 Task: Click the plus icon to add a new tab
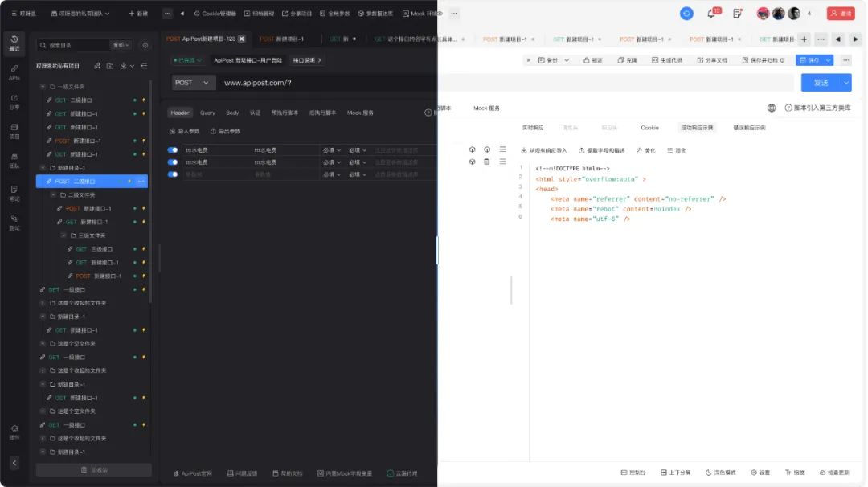coord(804,39)
